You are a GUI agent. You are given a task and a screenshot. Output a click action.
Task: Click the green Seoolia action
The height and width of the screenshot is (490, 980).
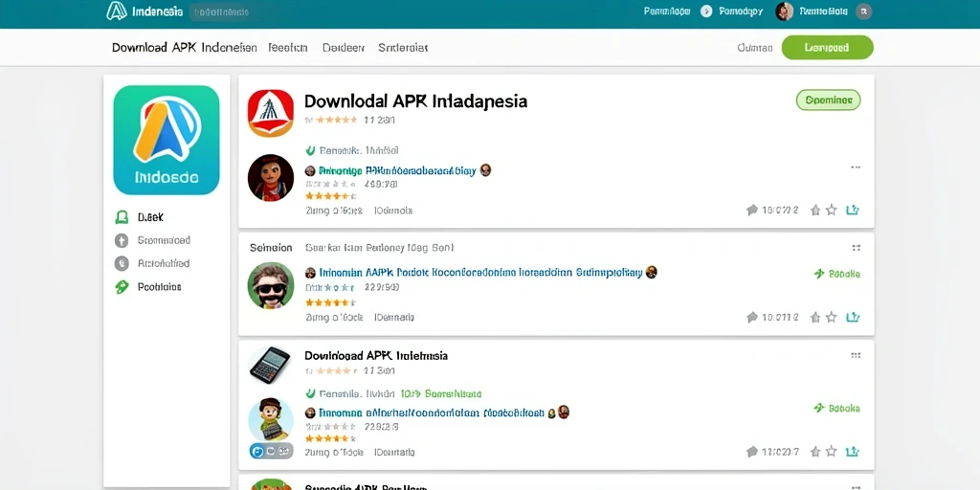point(837,408)
